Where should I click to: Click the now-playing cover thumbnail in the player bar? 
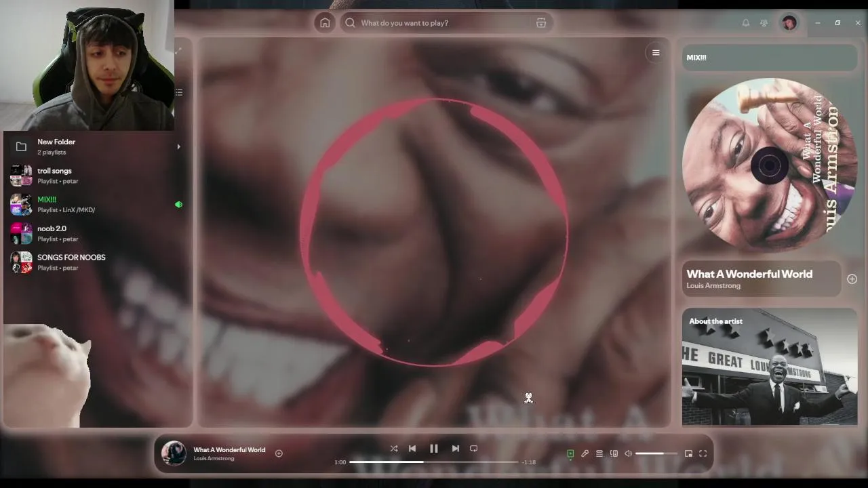[174, 453]
